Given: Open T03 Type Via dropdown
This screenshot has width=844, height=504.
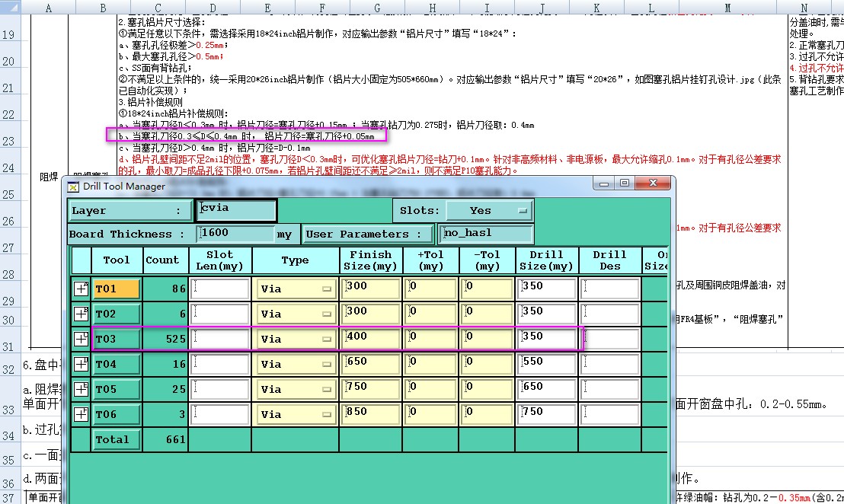Looking at the screenshot, I should [295, 339].
